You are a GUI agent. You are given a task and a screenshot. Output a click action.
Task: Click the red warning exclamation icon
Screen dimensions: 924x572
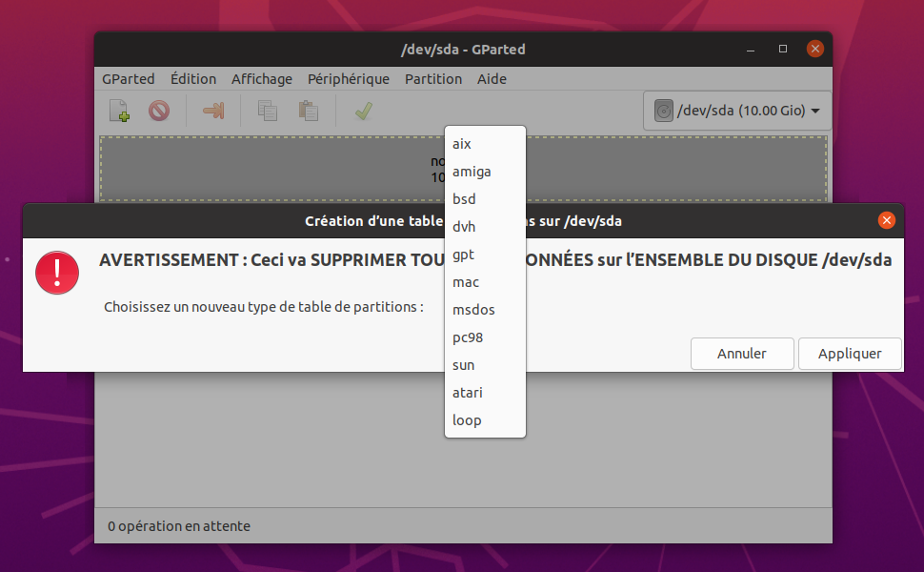(x=57, y=273)
